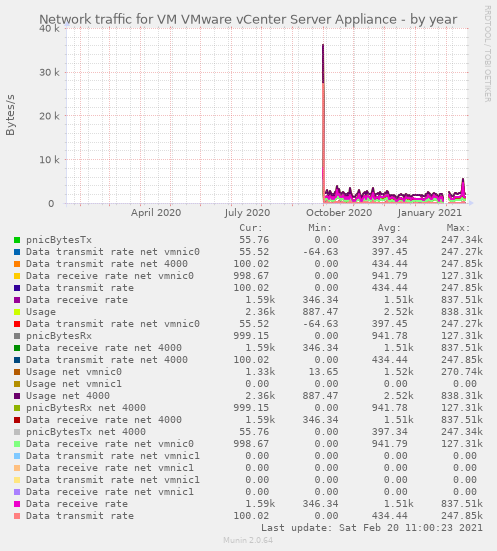Click the salmon swatch for Data transmit rate

[x=17, y=516]
